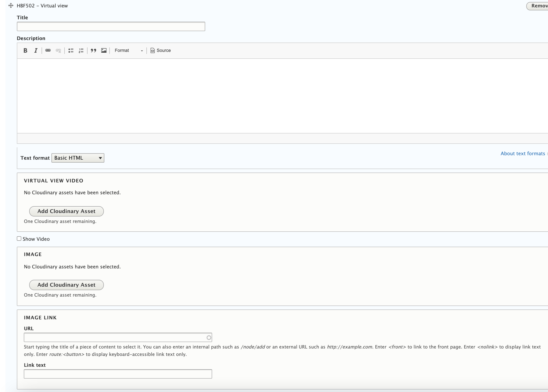This screenshot has width=548, height=392.
Task: Click 'No Cloudinary assets have been selected.' under Virtual View Video
Action: (x=72, y=193)
